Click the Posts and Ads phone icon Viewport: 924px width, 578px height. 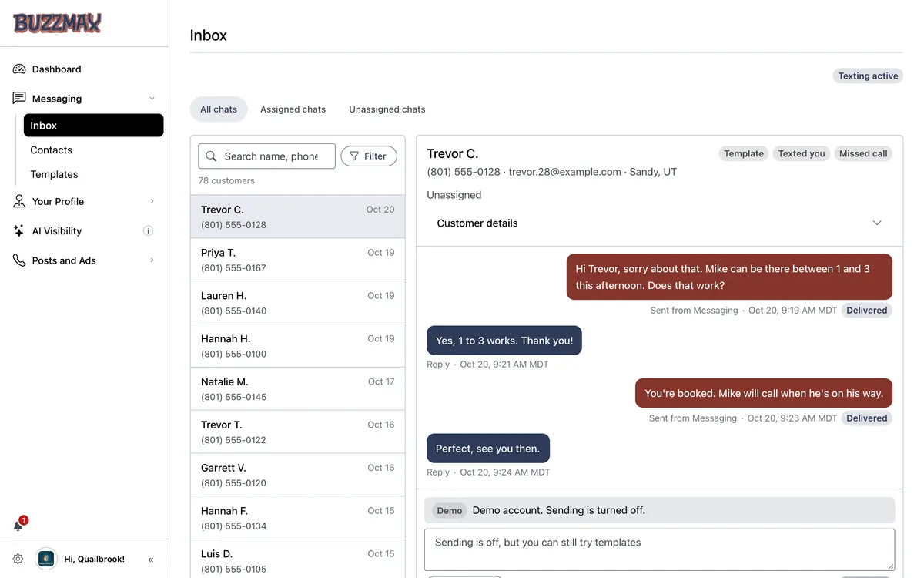[19, 260]
